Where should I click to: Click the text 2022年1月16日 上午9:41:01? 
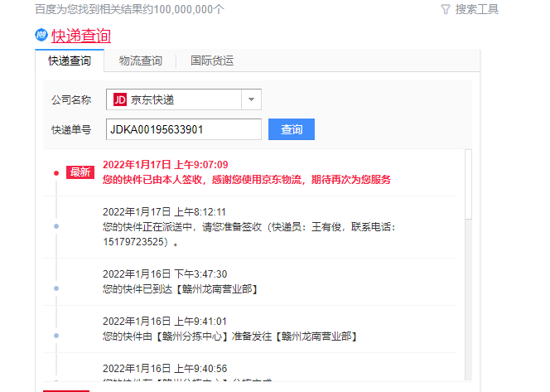click(x=165, y=322)
